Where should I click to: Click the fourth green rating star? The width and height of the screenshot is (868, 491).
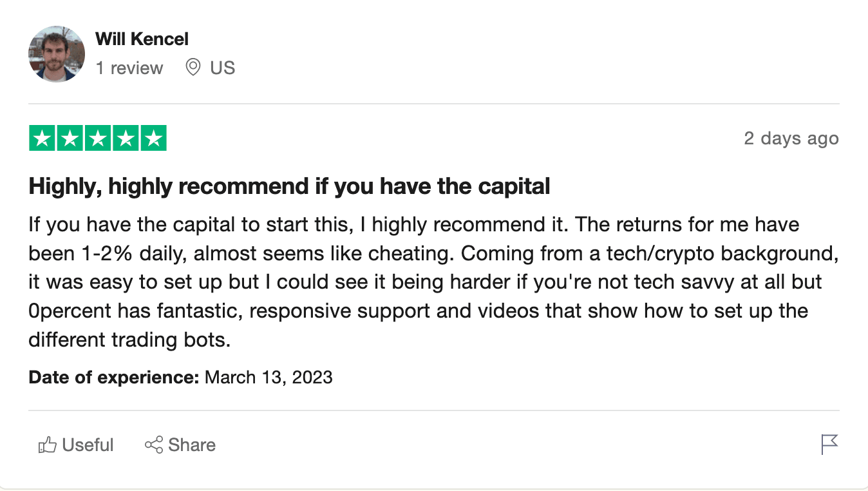[126, 139]
